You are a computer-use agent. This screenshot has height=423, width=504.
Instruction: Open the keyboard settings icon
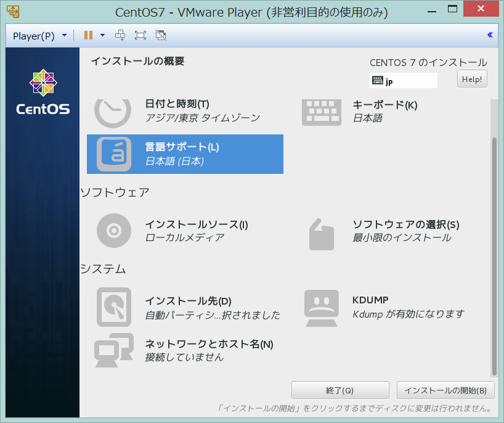[322, 112]
